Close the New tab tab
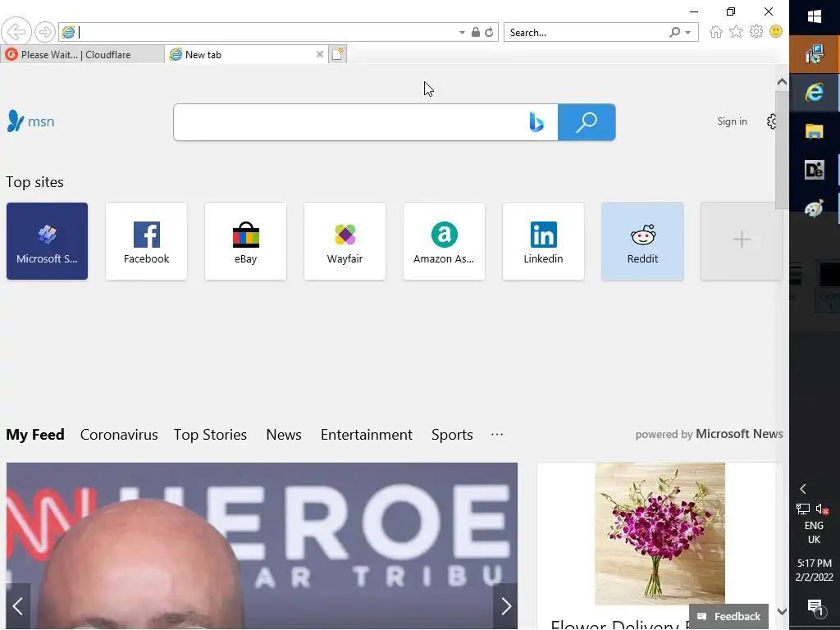Image resolution: width=840 pixels, height=630 pixels. tap(320, 54)
